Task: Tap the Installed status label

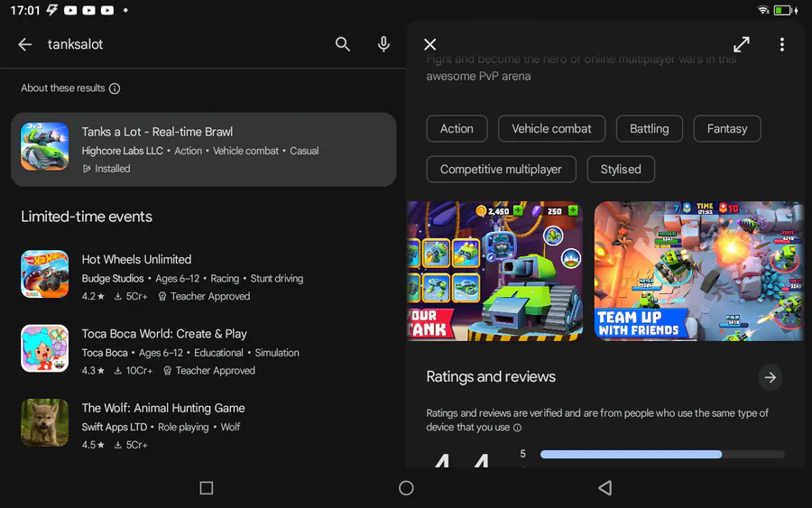Action: 106,169
